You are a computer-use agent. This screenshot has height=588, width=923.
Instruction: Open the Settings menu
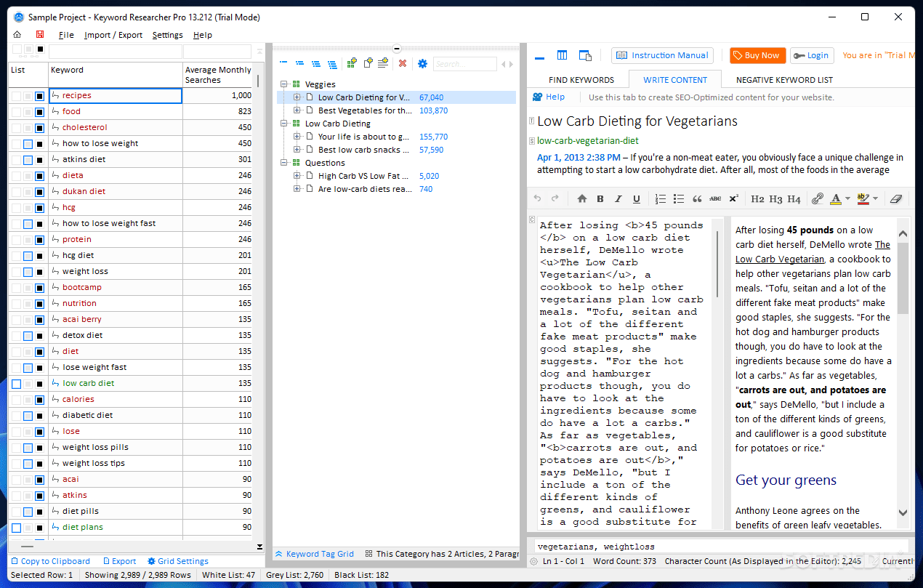coord(168,35)
